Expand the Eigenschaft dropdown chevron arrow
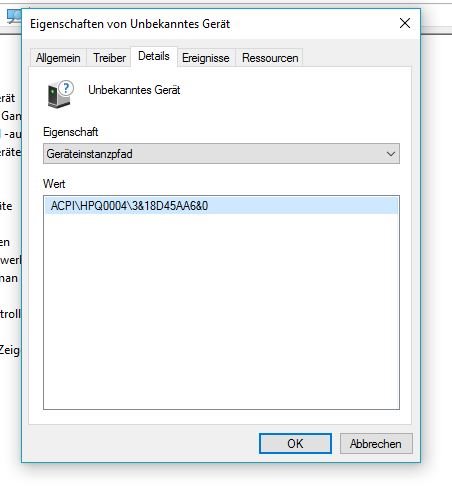452x486 pixels. [391, 154]
